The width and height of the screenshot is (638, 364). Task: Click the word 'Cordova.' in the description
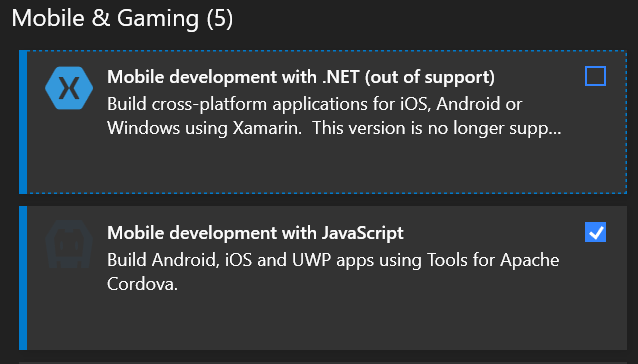[142, 284]
